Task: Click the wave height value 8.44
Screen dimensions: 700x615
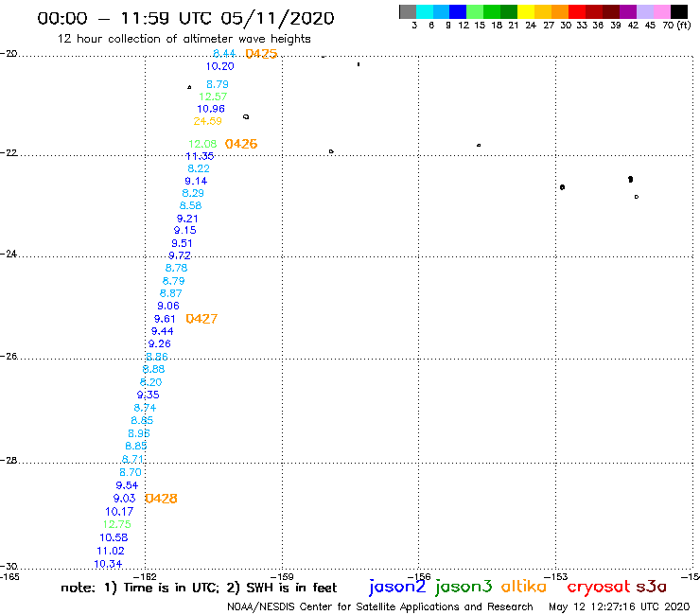Action: (224, 54)
